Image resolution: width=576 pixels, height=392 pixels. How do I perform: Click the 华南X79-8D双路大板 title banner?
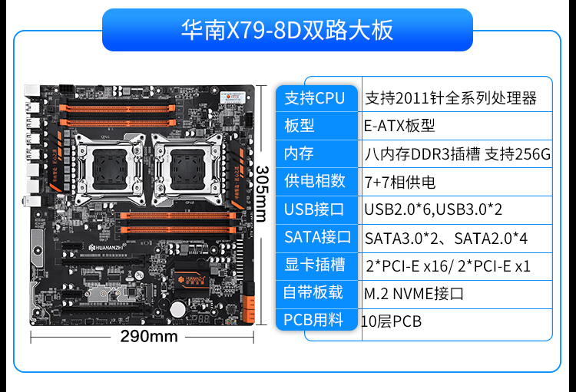(287, 30)
